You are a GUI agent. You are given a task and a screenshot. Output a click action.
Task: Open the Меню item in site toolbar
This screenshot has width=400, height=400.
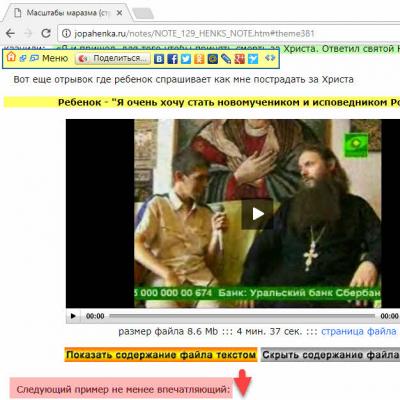[x=55, y=58]
